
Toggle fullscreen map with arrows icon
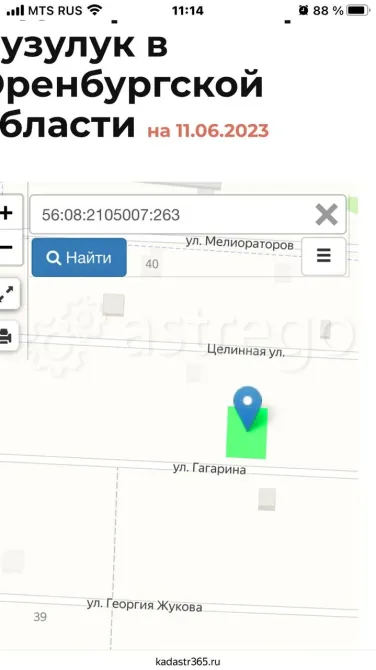point(8,294)
